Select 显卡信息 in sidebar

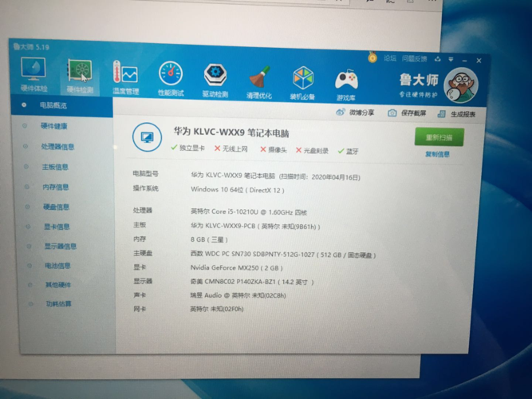click(57, 227)
